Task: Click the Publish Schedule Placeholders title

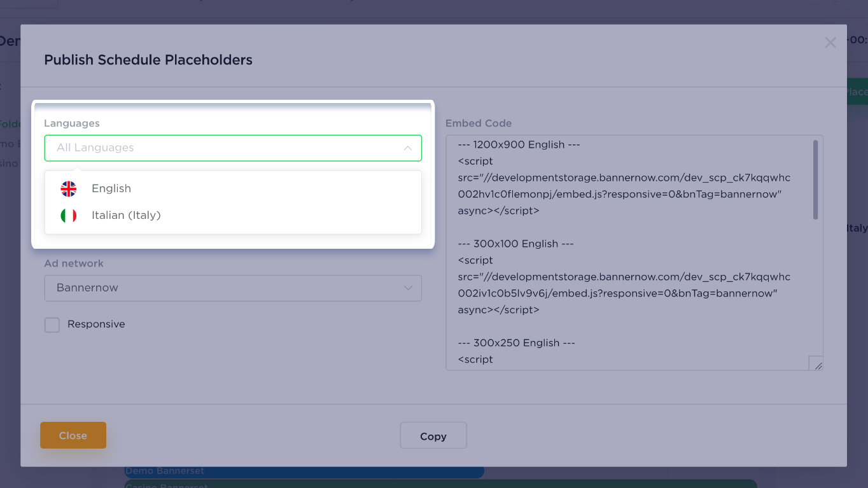Action: coord(148,60)
